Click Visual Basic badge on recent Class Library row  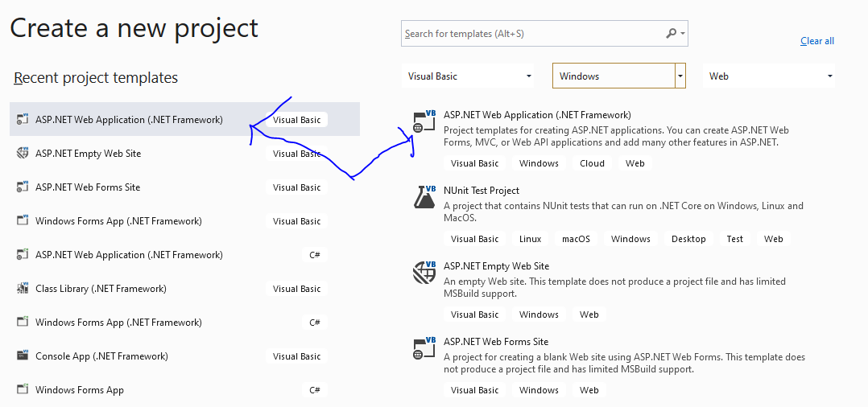coord(296,288)
